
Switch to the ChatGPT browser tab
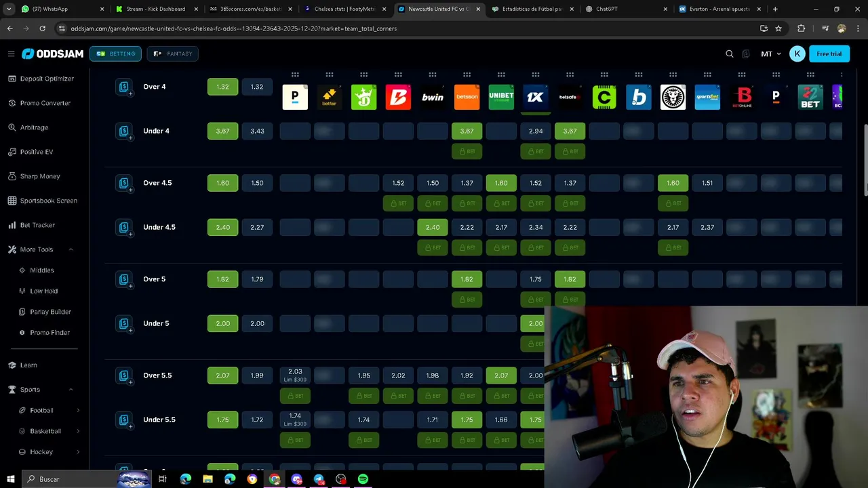pyautogui.click(x=626, y=9)
